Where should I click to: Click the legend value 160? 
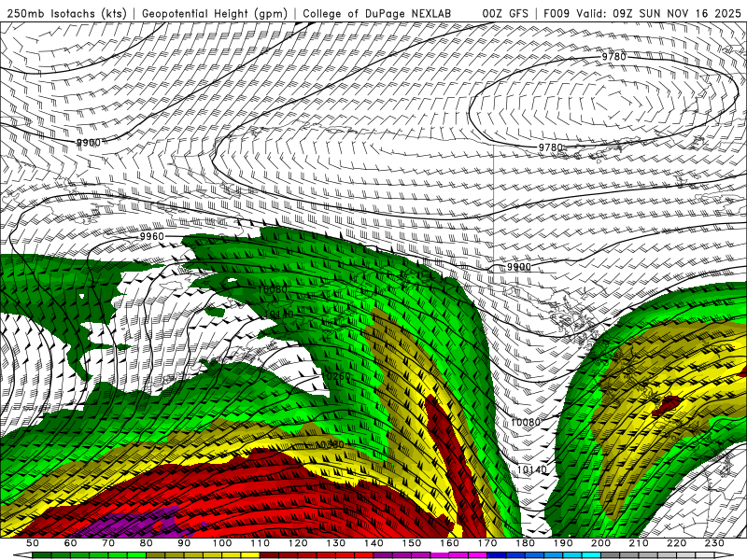[449, 543]
